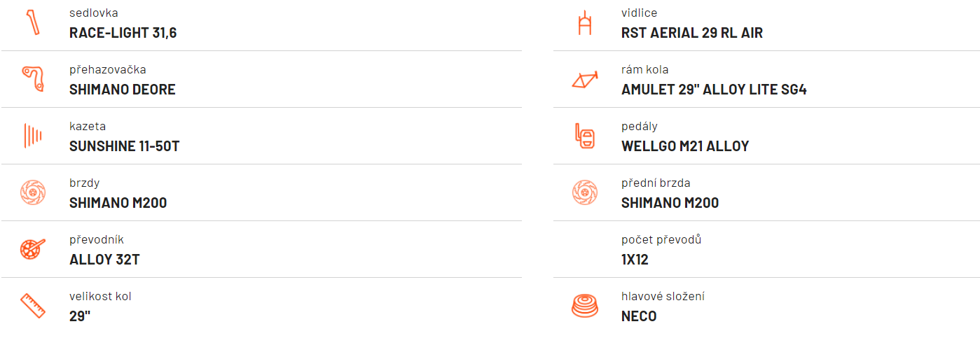Select the RACE-LIGHT 31,6 text
Screen dimensions: 980x338
tap(123, 33)
